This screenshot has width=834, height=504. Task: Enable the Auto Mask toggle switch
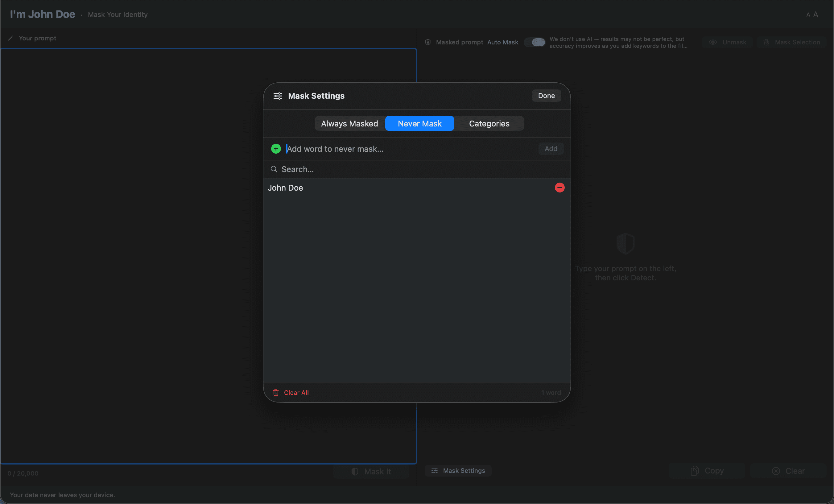pos(535,42)
